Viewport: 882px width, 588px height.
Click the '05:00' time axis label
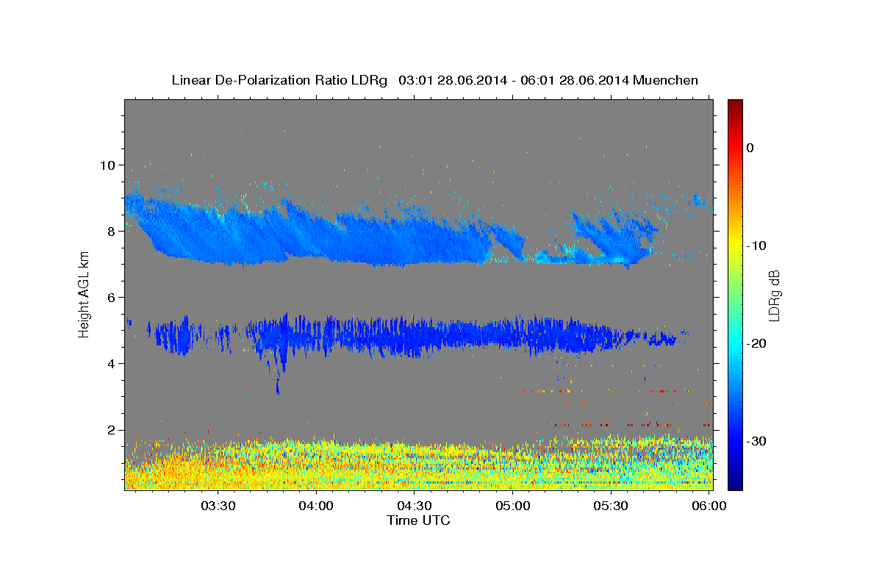[512, 506]
